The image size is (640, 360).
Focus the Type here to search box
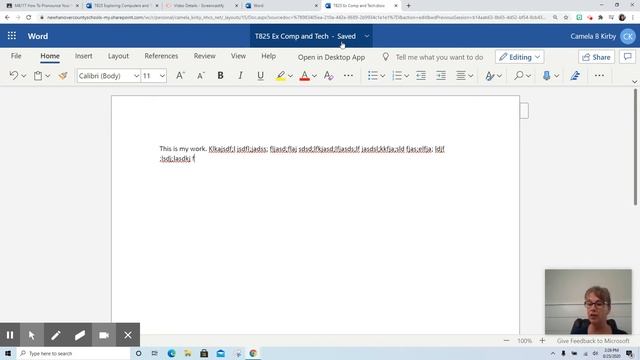click(x=73, y=353)
